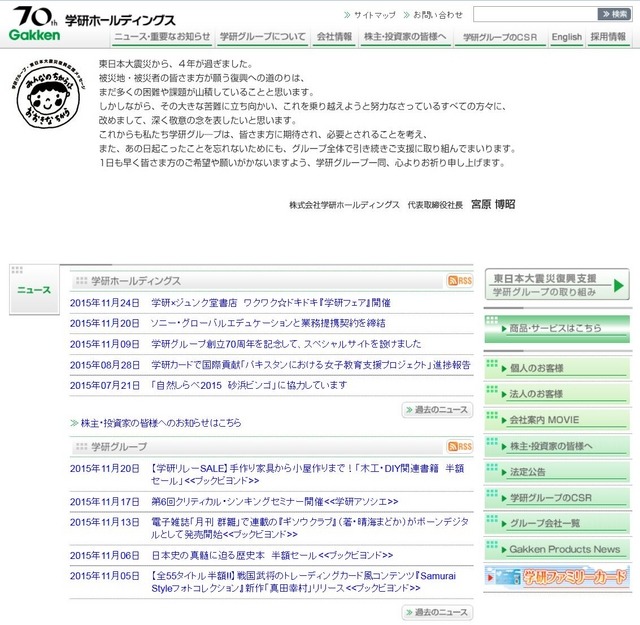Open the パキスタン女子教育支援プロジェクト news item
Image resolution: width=640 pixels, height=625 pixels.
[311, 365]
